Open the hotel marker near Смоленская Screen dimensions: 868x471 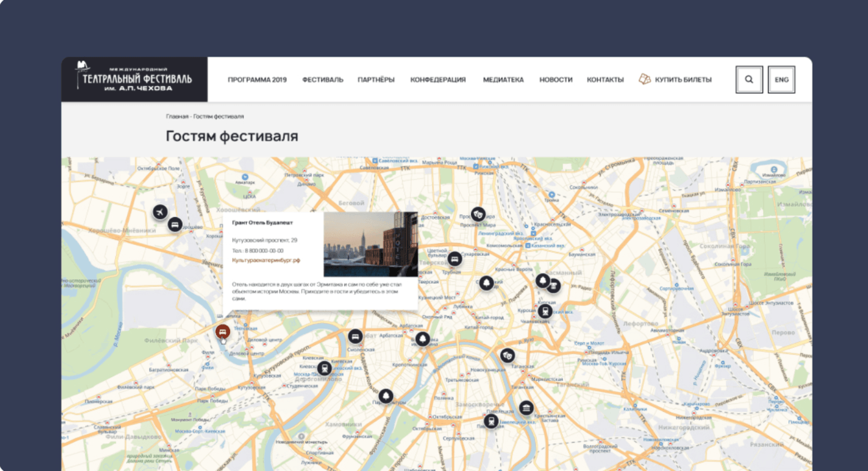(355, 336)
